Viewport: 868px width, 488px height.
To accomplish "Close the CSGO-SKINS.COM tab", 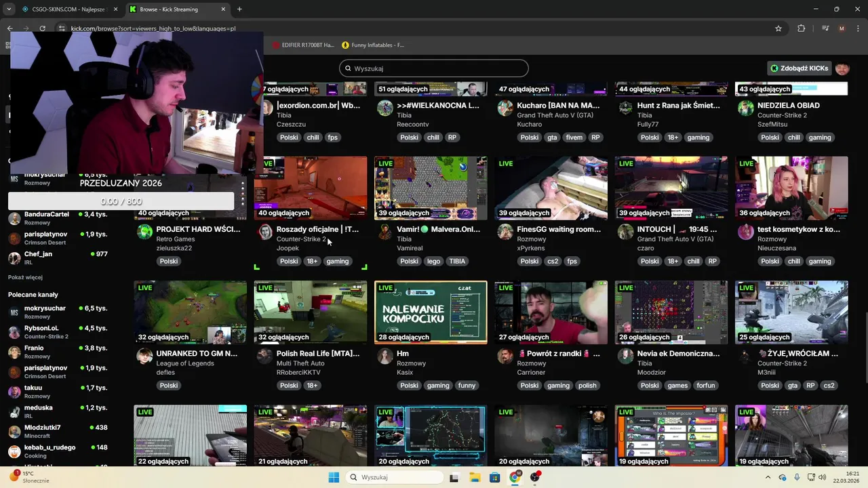I will pos(115,9).
